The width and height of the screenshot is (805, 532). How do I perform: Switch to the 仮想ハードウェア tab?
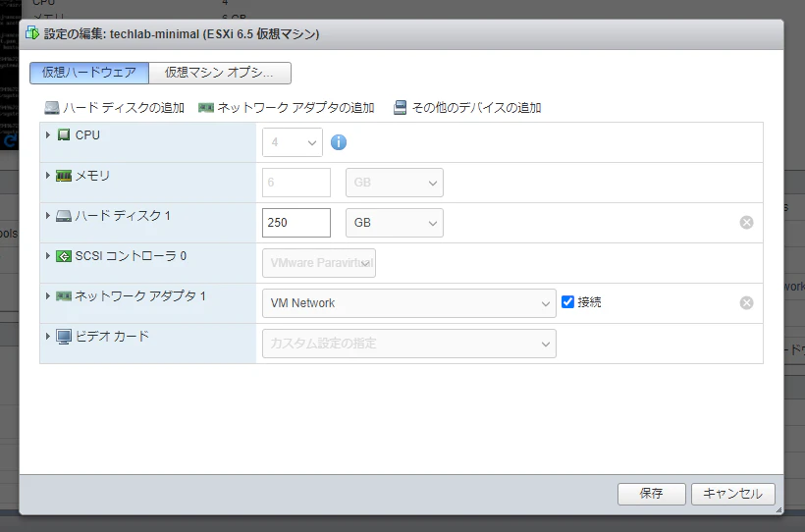pos(89,73)
